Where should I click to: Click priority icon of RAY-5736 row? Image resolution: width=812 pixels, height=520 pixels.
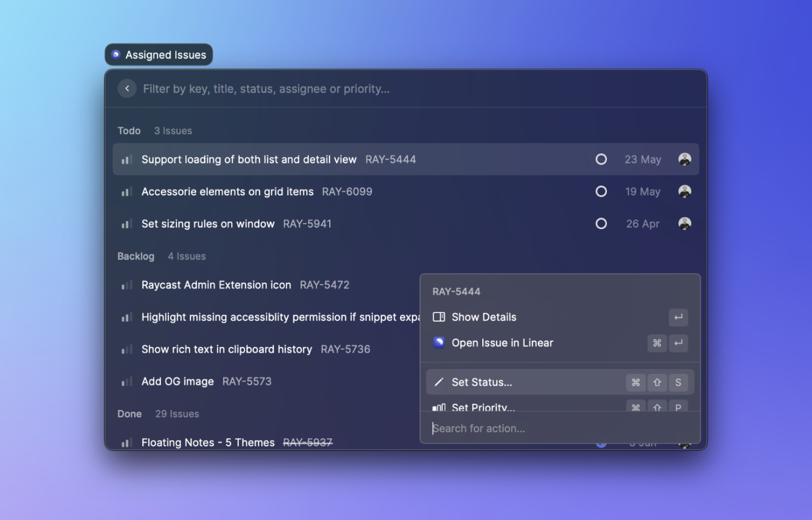127,349
